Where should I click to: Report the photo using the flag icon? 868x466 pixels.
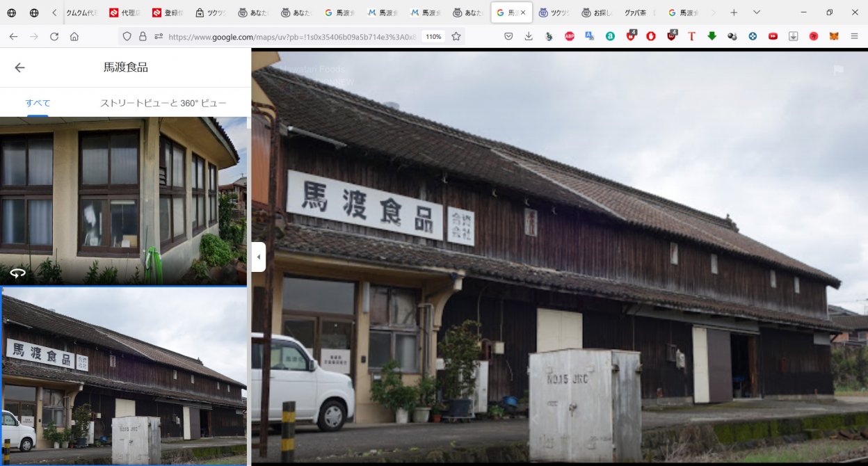coord(839,70)
